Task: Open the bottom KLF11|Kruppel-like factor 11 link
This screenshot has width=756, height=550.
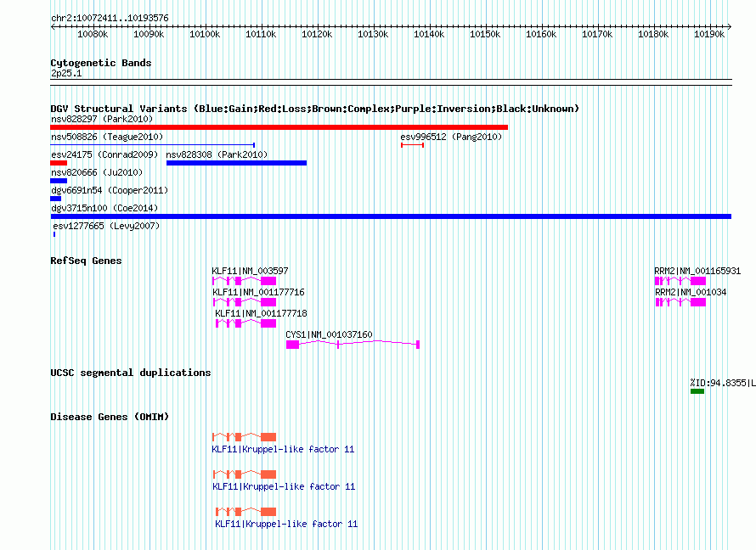Action: point(286,524)
